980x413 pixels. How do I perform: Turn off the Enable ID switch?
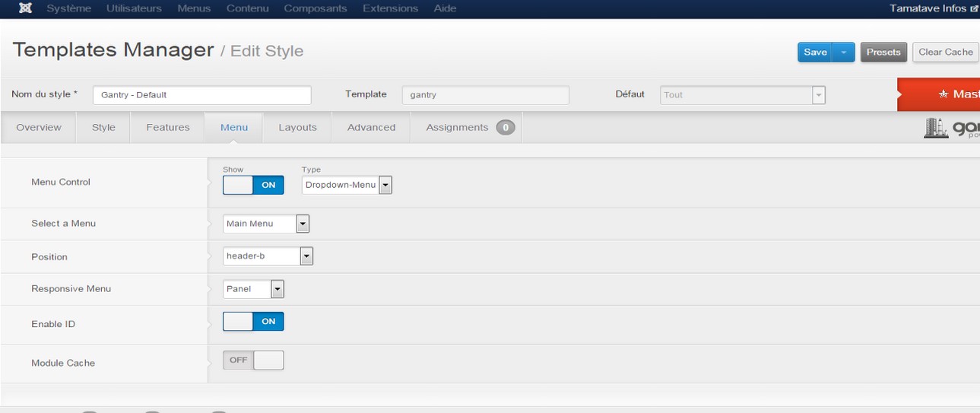[253, 322]
